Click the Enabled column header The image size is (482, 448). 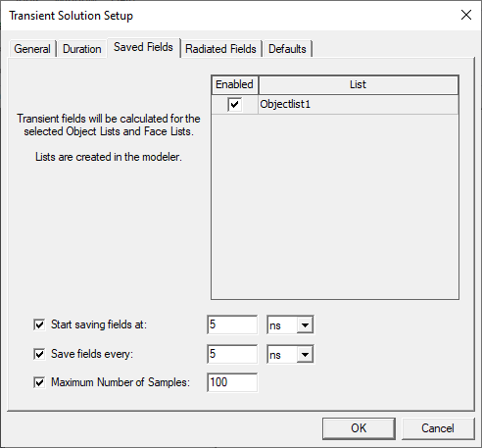click(x=235, y=85)
